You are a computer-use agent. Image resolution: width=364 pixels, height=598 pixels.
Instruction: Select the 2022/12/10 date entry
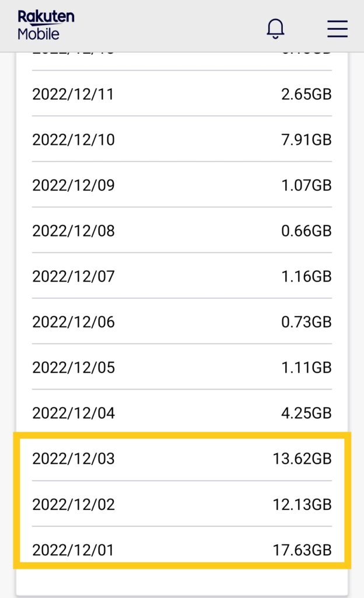click(x=73, y=140)
